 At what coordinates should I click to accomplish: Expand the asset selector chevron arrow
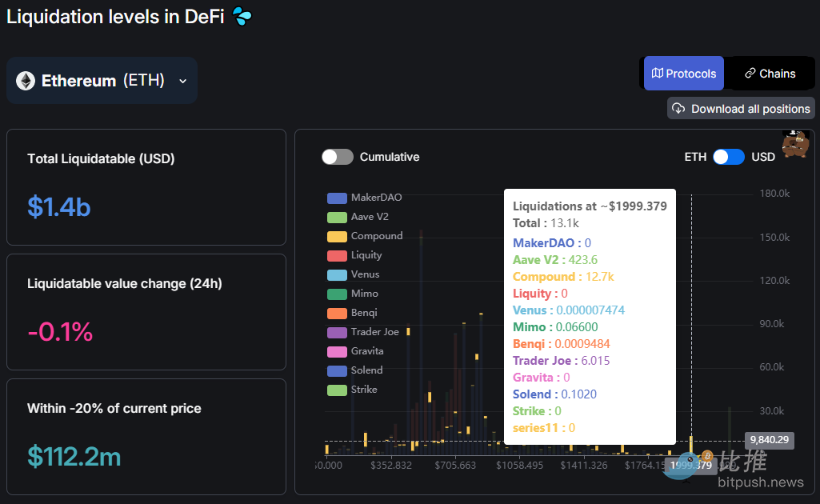(x=182, y=81)
